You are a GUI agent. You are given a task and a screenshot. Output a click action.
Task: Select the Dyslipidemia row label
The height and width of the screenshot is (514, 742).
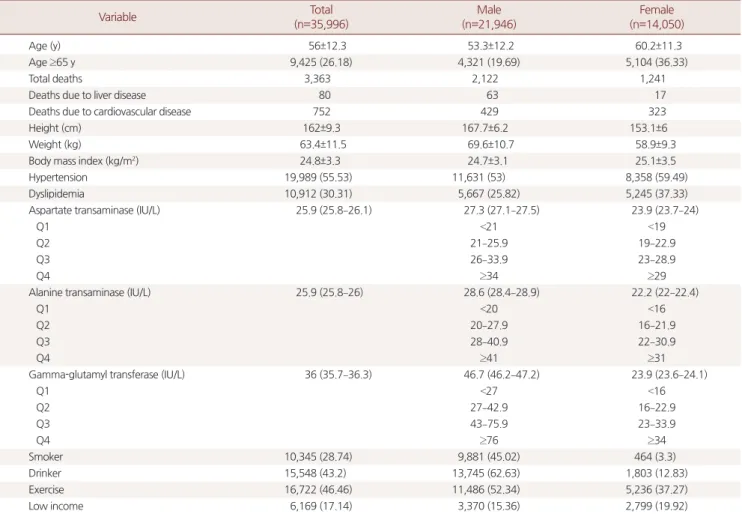click(x=56, y=194)
